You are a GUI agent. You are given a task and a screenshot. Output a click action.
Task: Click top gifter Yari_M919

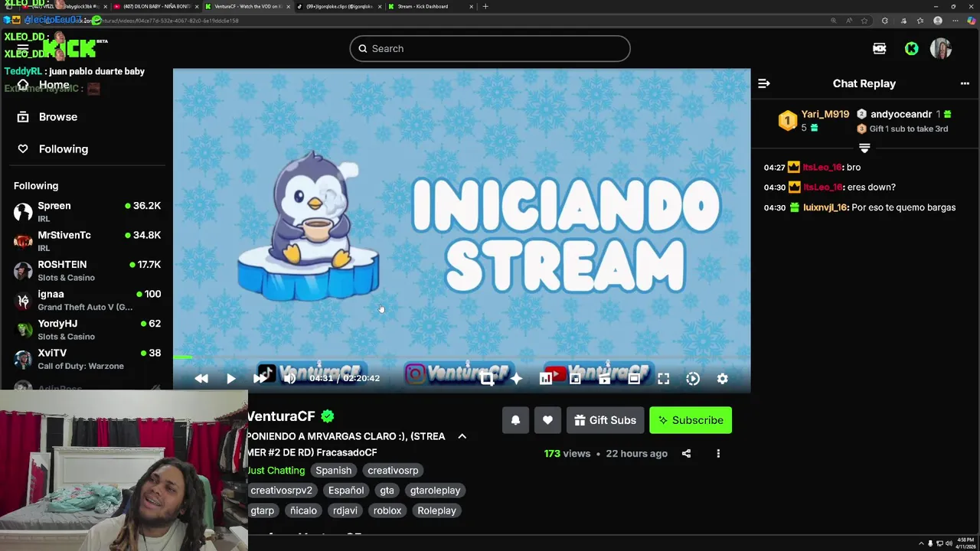pyautogui.click(x=825, y=114)
